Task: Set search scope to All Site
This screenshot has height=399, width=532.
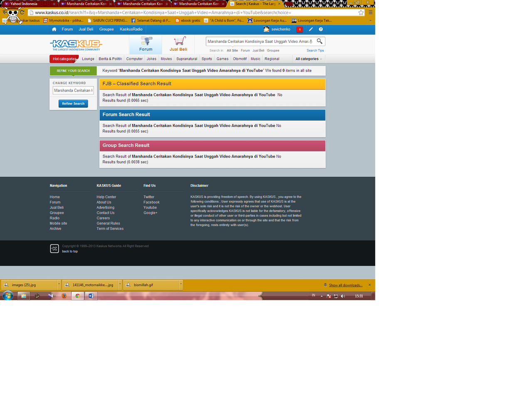Action: coord(232,51)
